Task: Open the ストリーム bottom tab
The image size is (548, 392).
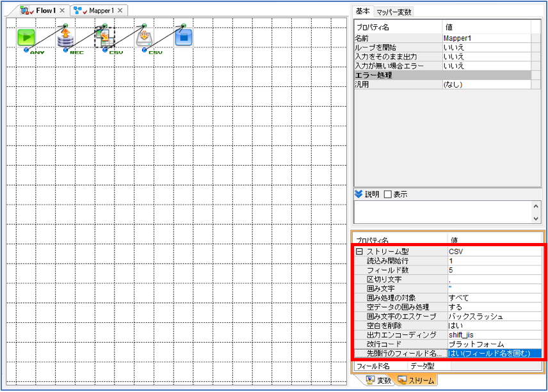Action: click(x=416, y=380)
